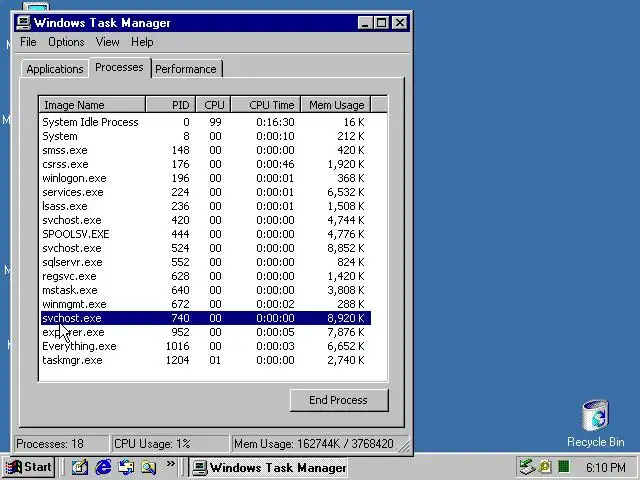Viewport: 640px width, 480px height.
Task: Sort by CPU Time column header
Action: pyautogui.click(x=266, y=105)
